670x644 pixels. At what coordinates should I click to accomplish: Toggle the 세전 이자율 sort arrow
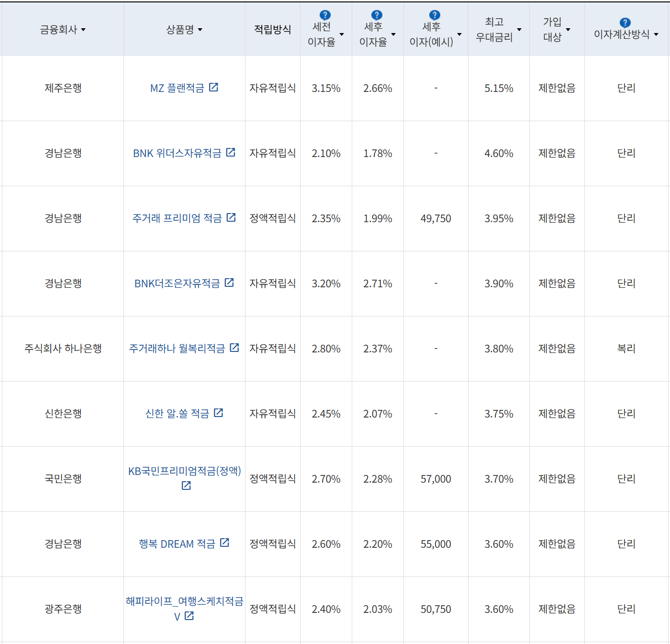click(342, 34)
